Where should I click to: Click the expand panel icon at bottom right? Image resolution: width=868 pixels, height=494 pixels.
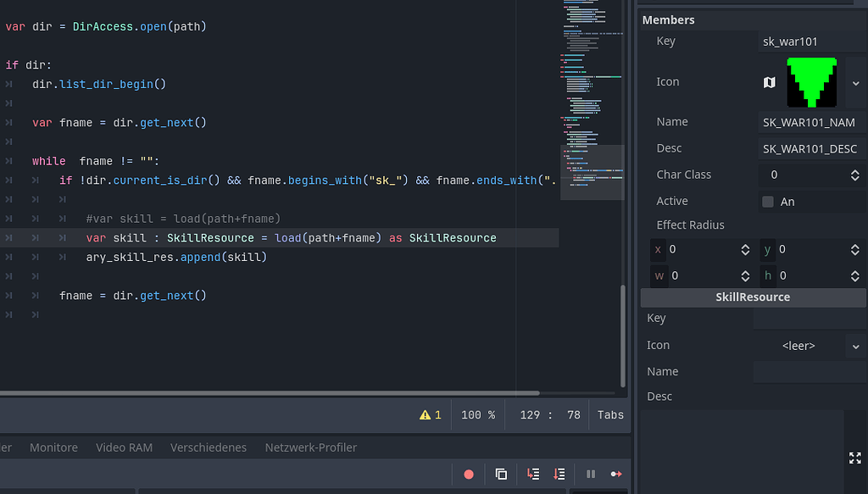(855, 458)
